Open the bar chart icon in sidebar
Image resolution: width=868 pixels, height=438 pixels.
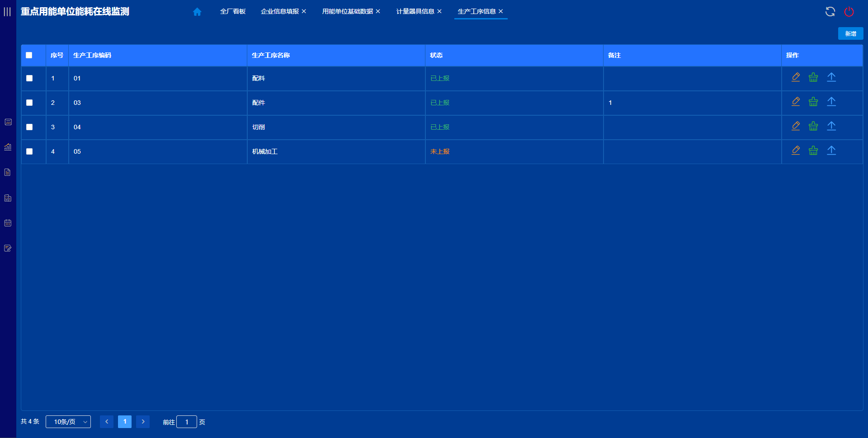8,147
